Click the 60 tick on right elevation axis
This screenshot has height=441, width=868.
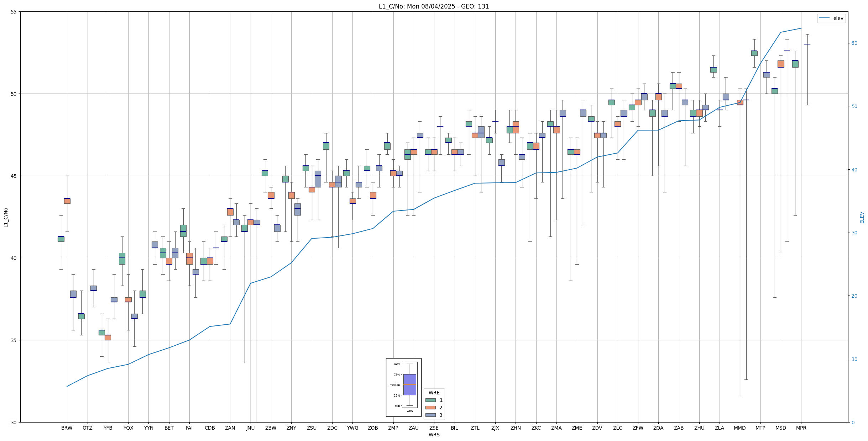(854, 43)
